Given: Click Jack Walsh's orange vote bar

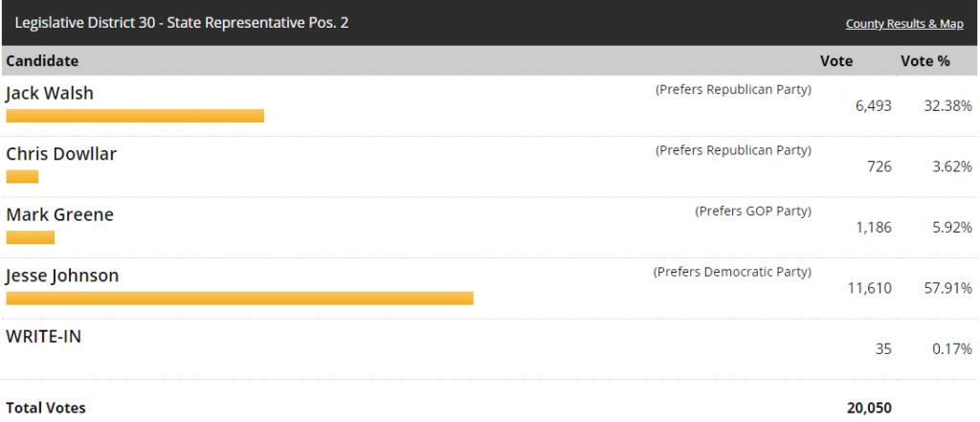Looking at the screenshot, I should 135,116.
